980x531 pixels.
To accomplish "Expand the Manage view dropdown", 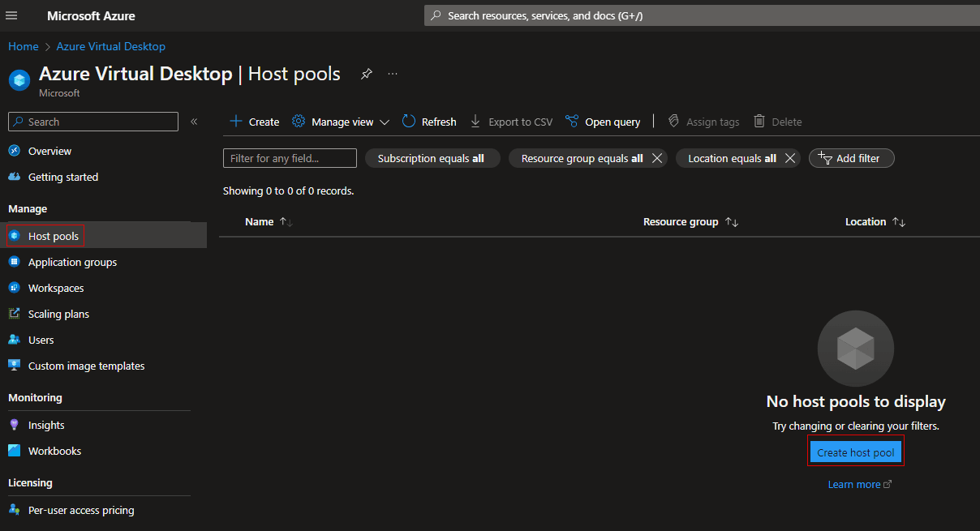I will (x=341, y=122).
